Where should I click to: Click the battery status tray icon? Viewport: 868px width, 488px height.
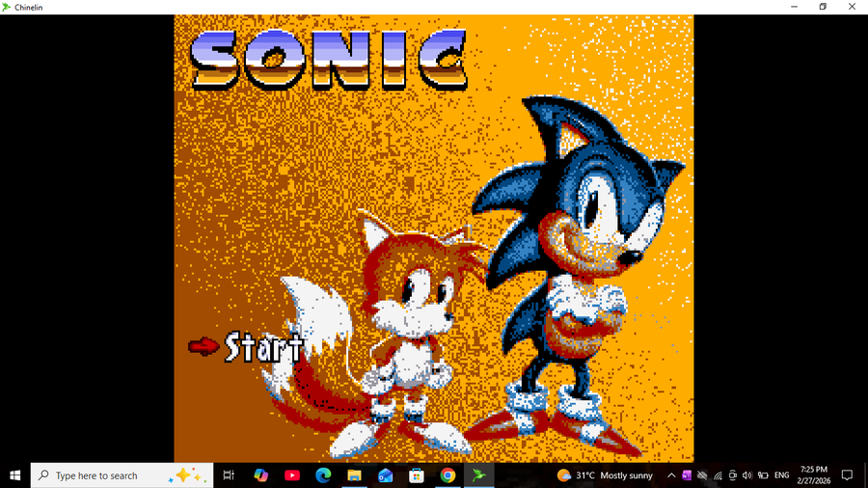764,475
